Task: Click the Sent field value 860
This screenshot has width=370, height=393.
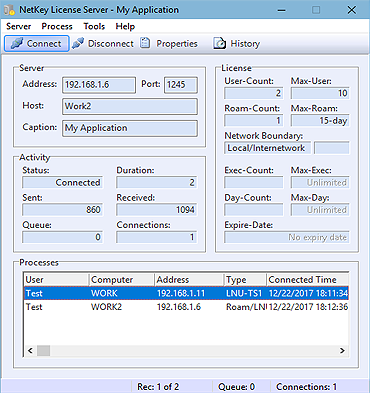Action: (62, 210)
